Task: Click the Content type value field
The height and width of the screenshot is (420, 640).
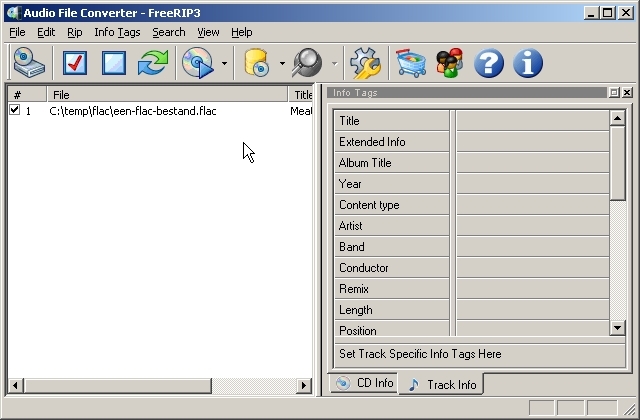Action: click(533, 204)
